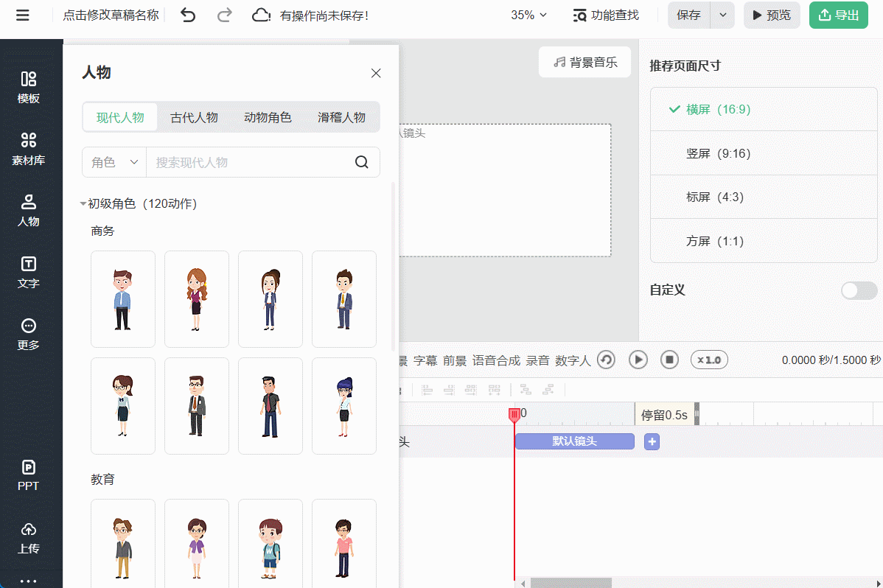The image size is (883, 588).
Task: Click the green 导出 export button
Action: pyautogui.click(x=838, y=15)
